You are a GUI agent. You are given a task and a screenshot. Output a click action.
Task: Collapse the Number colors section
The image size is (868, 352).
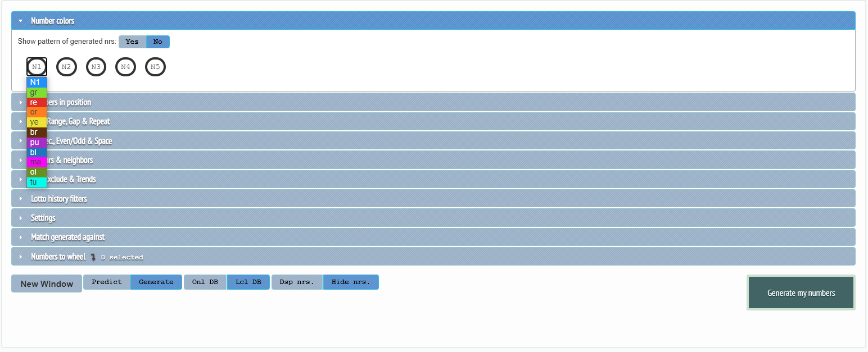point(433,21)
